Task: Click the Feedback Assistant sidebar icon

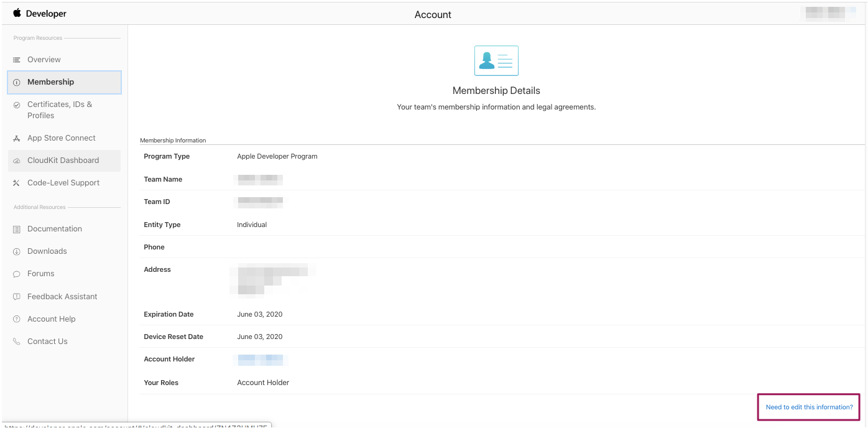Action: pos(15,296)
